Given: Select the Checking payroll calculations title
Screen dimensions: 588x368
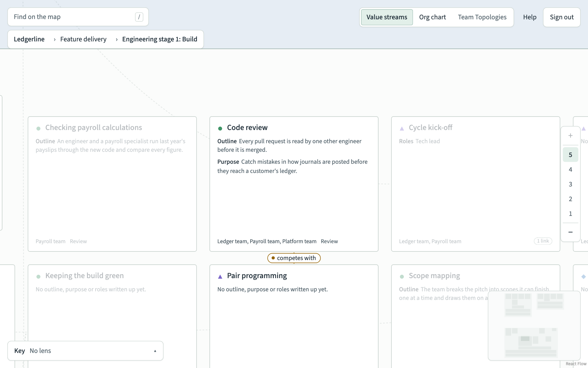Looking at the screenshot, I should (94, 128).
